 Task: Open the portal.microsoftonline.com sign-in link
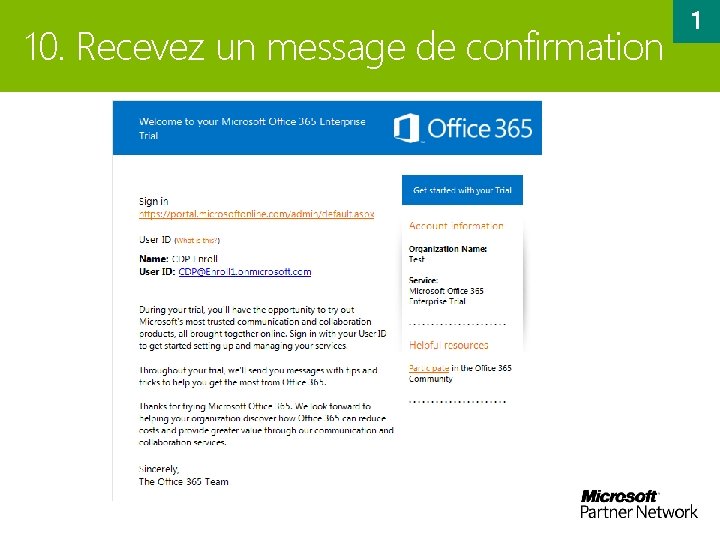pyautogui.click(x=256, y=214)
